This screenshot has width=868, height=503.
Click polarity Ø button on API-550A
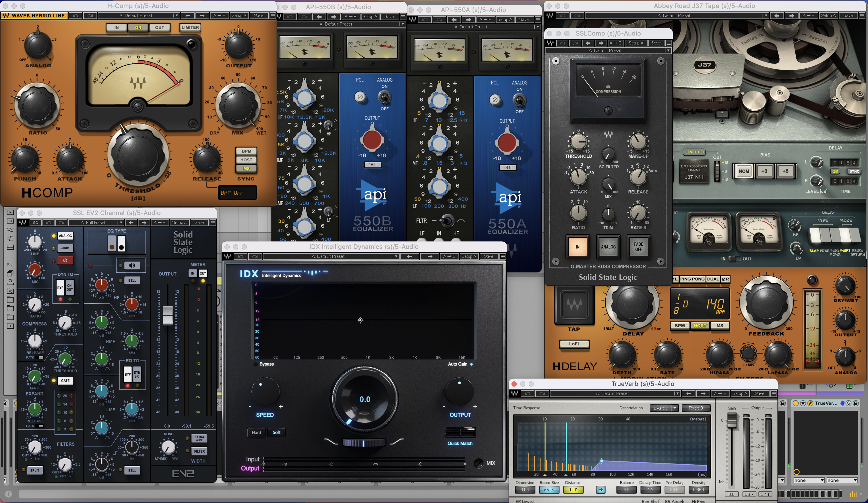pyautogui.click(x=495, y=100)
